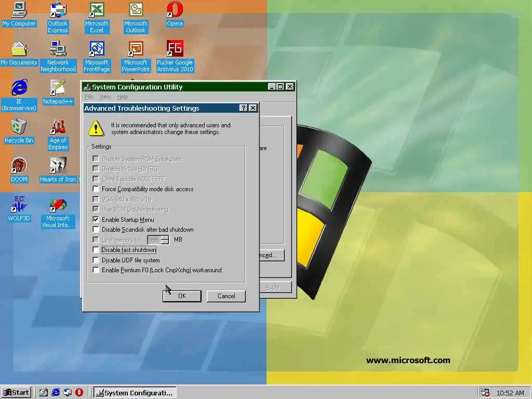Open the File menu in System Configuration Utility
This screenshot has width=532, height=399.
89,97
